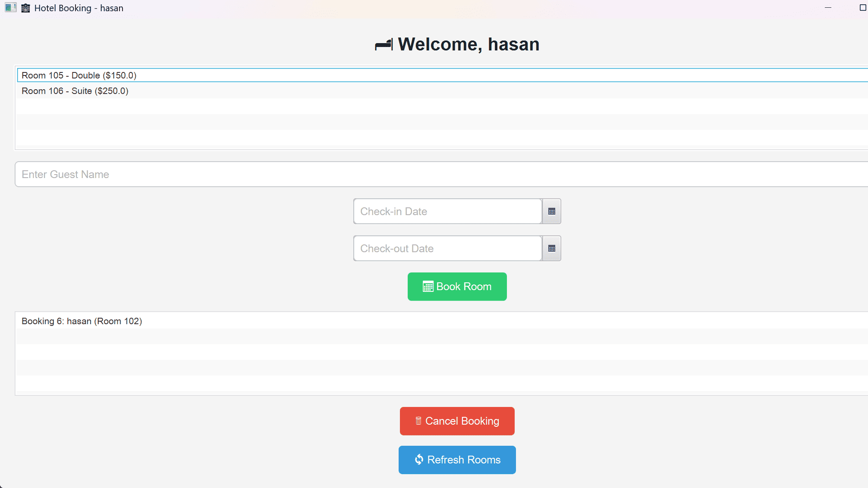Open the check-in date calendar picker
This screenshot has height=488, width=868.
pos(551,211)
